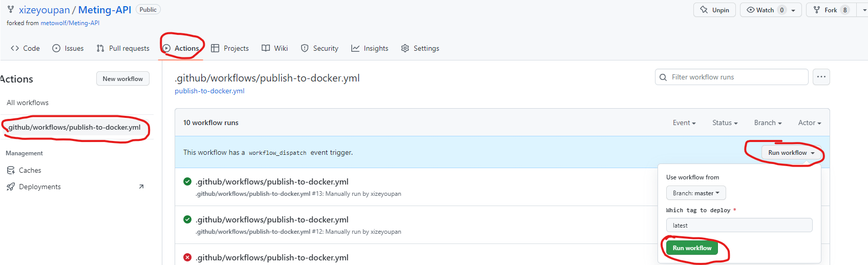Open the xizeyoupan owner link

[x=44, y=10]
